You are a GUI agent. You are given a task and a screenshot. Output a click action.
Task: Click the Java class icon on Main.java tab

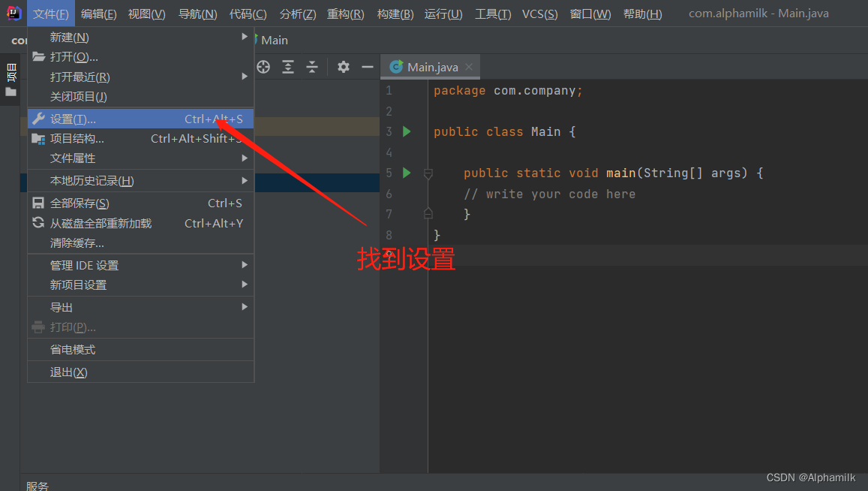[x=396, y=66]
